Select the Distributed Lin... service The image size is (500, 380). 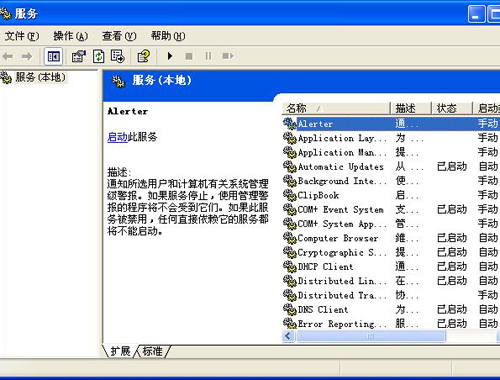pyautogui.click(x=342, y=281)
